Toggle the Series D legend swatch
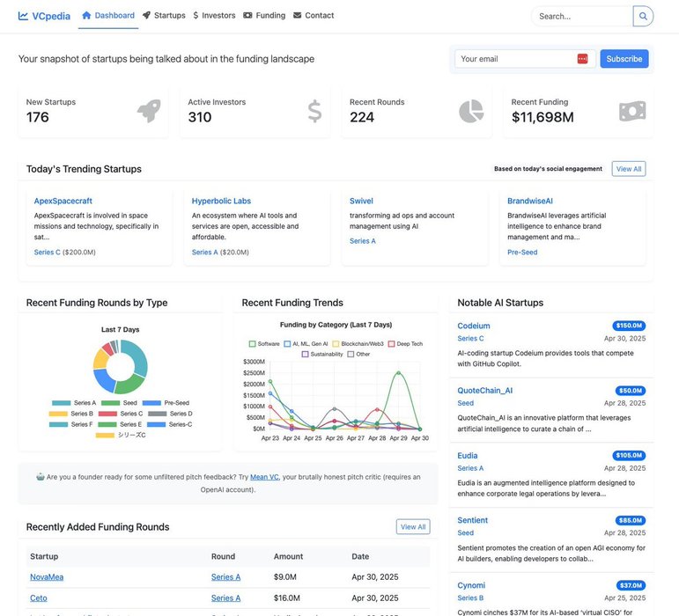Screen dimensions: 679x616 click(x=157, y=414)
